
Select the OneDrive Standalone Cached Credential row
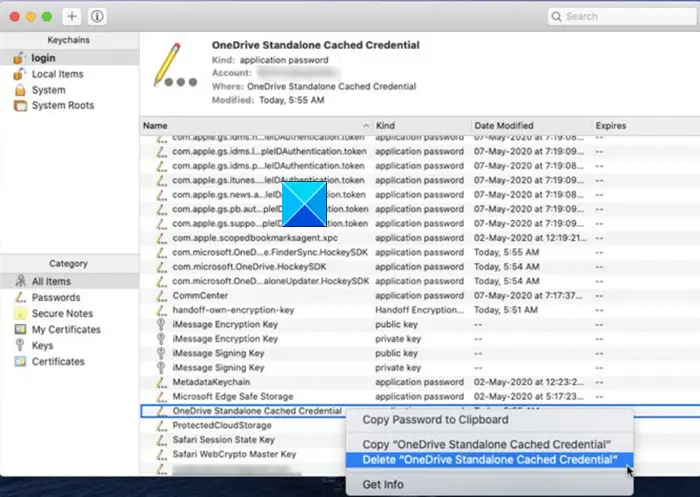(x=243, y=411)
